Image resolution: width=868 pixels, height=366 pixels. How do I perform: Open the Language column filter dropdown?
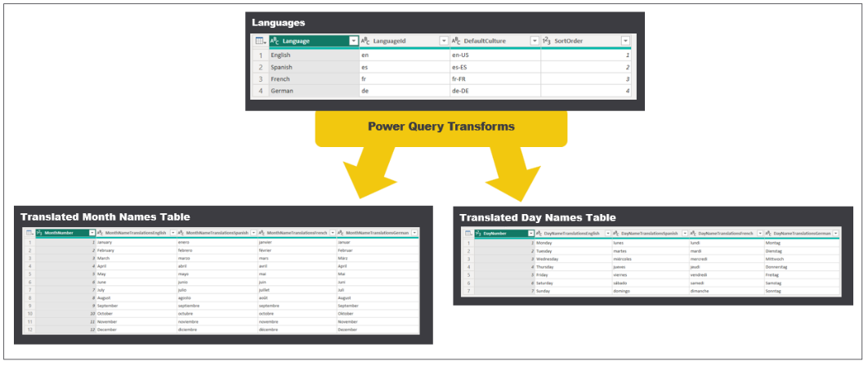353,41
